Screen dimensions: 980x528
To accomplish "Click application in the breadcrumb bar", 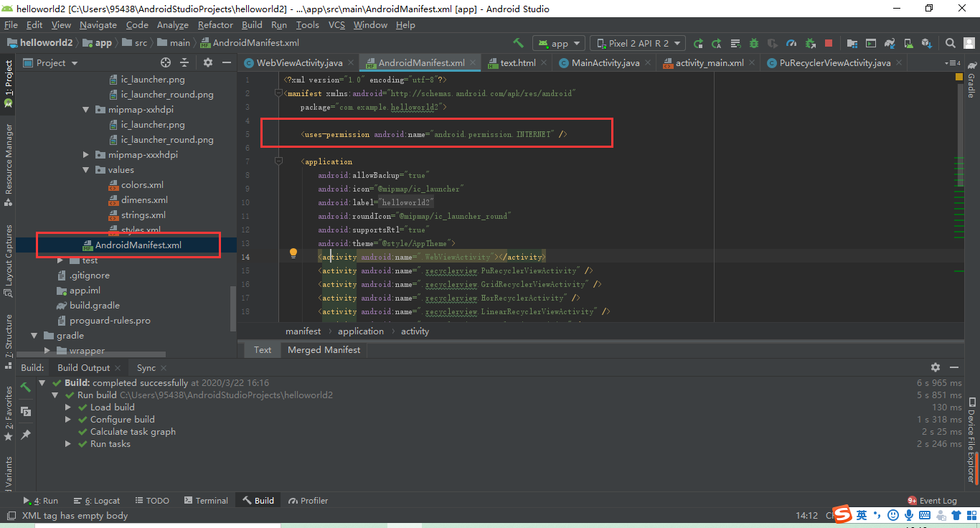I will (361, 331).
